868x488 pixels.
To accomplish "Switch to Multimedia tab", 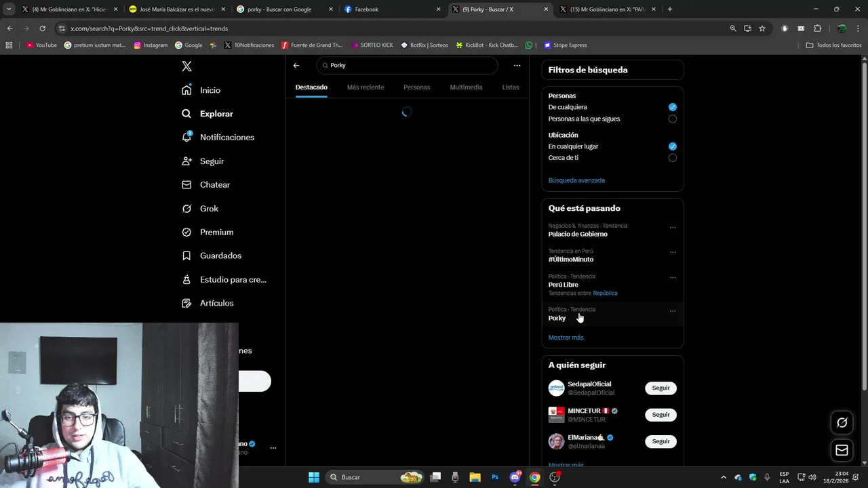I will [x=466, y=87].
